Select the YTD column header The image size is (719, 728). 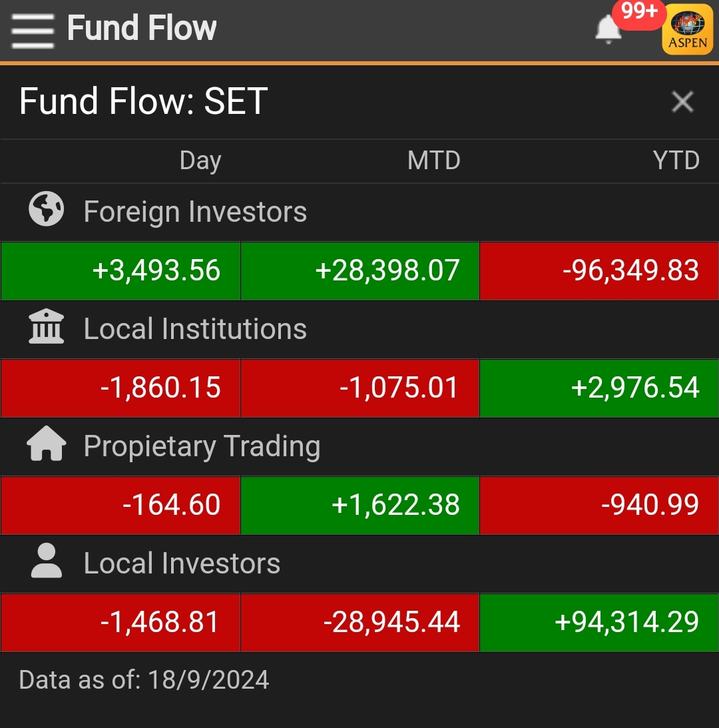click(x=676, y=160)
